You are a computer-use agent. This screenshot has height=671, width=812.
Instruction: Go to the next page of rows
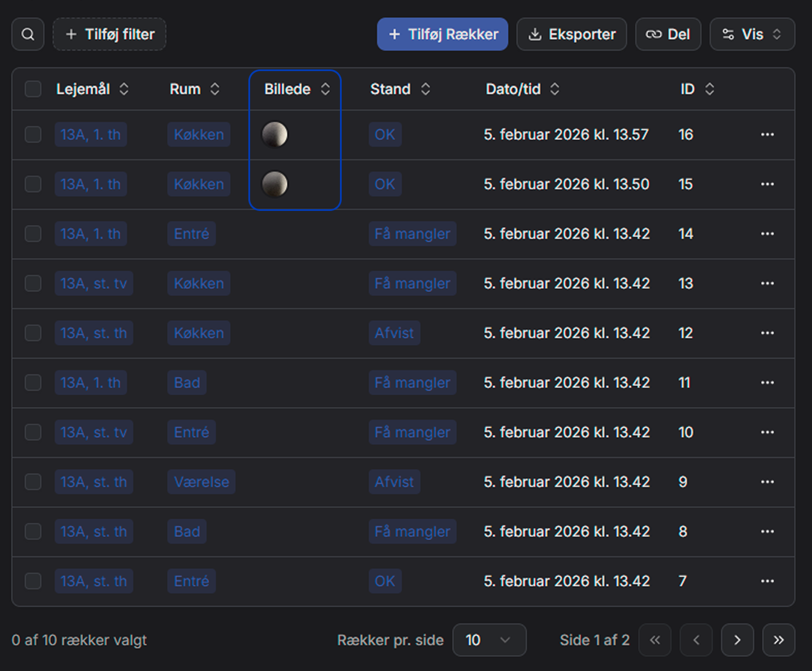737,640
